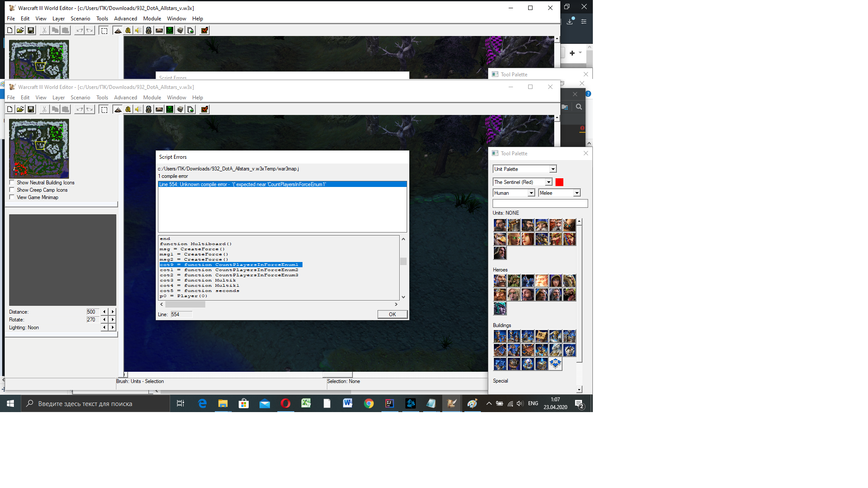The height and width of the screenshot is (488, 868).
Task: Open Sound Editor in lower window toolbar
Action: 138,109
